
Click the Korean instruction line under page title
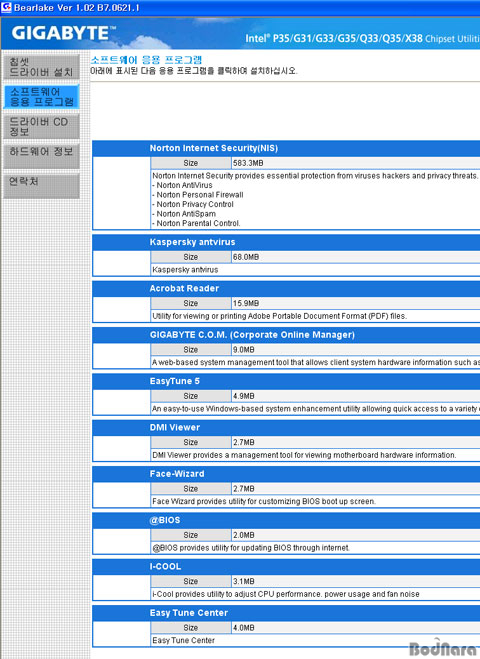[194, 71]
